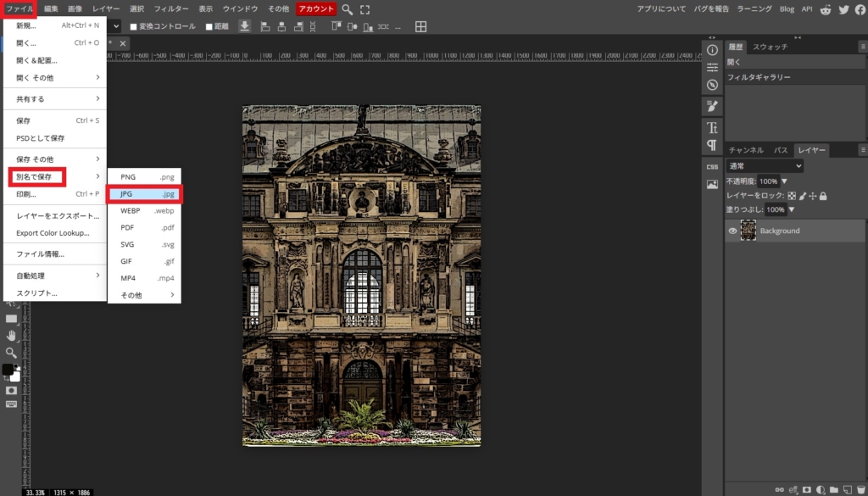Expand the 不透明度 opacity slider arrow
This screenshot has height=496, width=868.
pyautogui.click(x=784, y=181)
